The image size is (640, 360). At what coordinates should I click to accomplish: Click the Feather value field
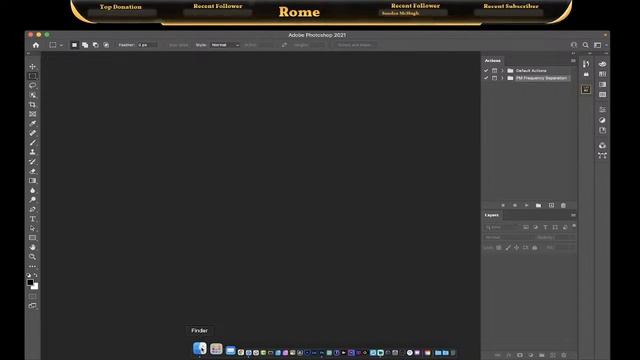coord(147,45)
